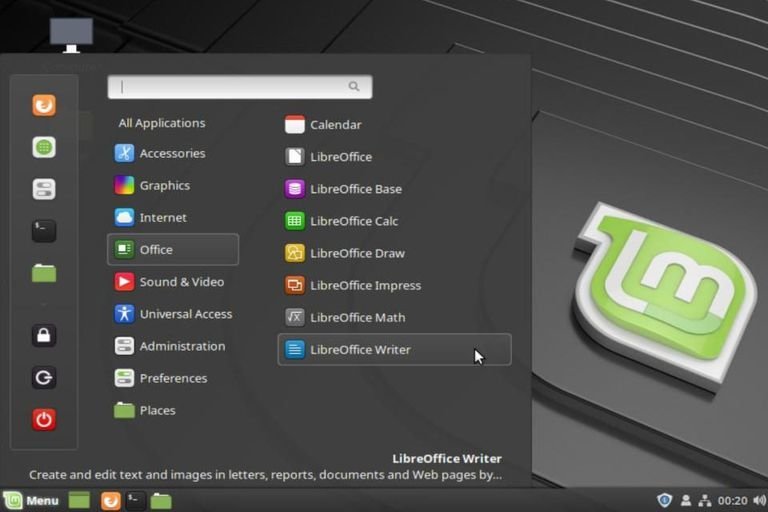Open the Preferences category

pyautogui.click(x=173, y=378)
